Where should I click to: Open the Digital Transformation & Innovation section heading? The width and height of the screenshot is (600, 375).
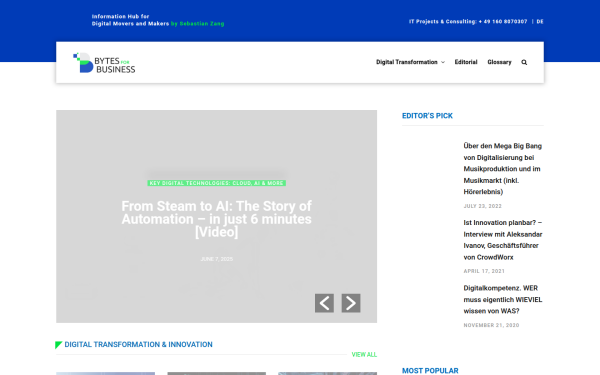(x=139, y=344)
